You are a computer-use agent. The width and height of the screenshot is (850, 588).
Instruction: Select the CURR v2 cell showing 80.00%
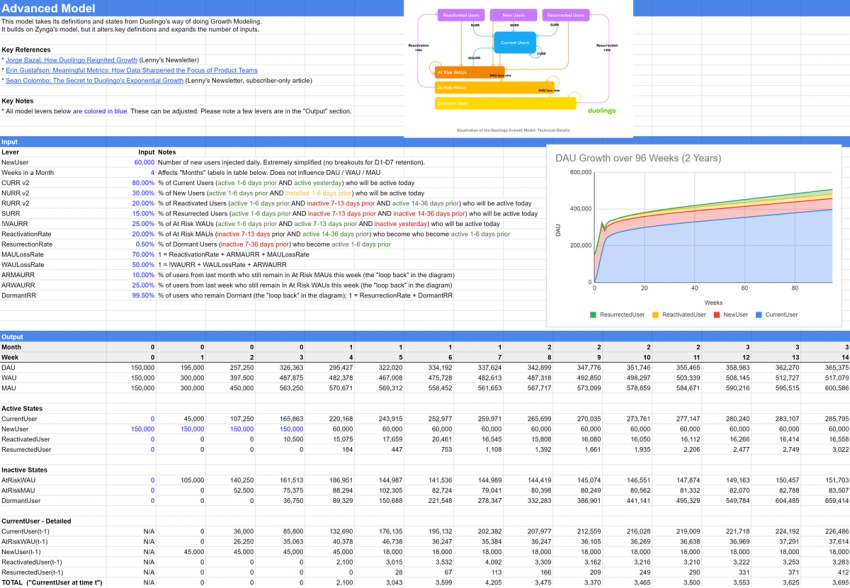(144, 183)
